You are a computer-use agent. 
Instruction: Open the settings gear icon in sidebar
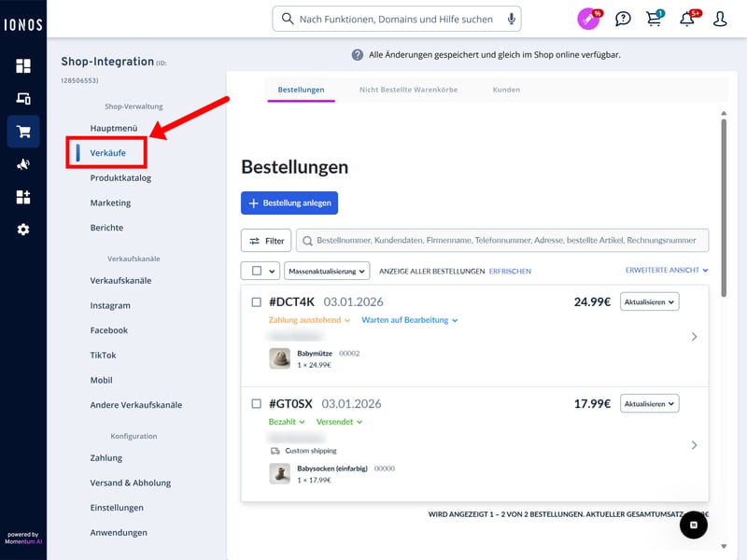(23, 230)
